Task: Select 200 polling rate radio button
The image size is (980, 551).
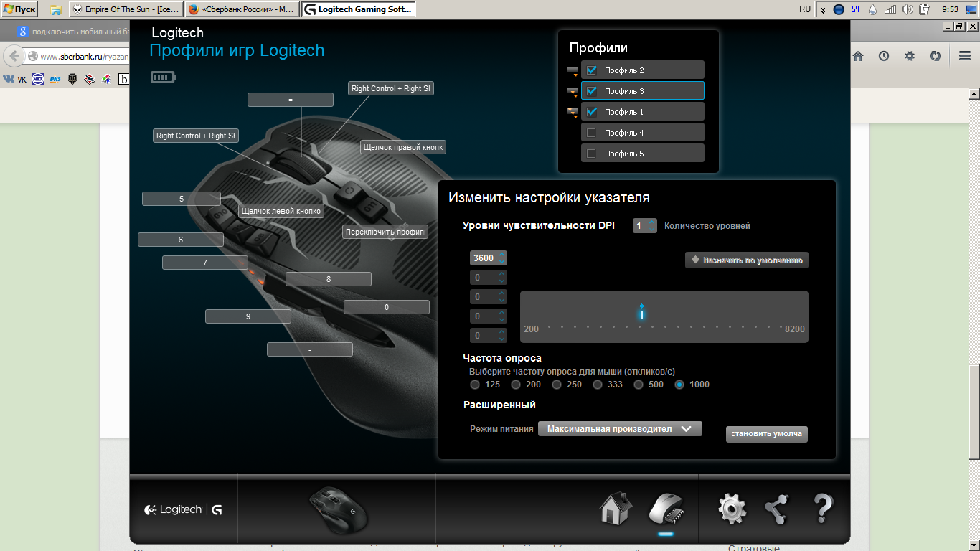Action: pos(516,385)
